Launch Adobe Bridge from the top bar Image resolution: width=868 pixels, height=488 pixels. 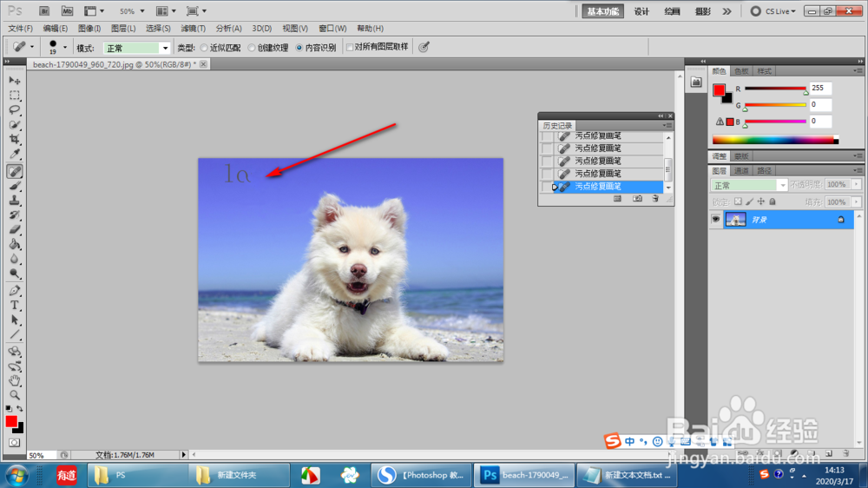click(x=44, y=11)
